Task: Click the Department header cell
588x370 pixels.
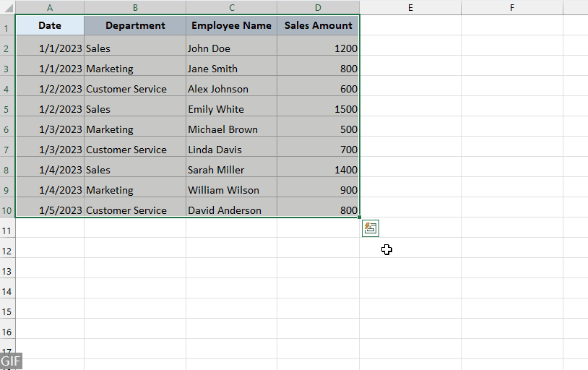Action: click(x=135, y=25)
